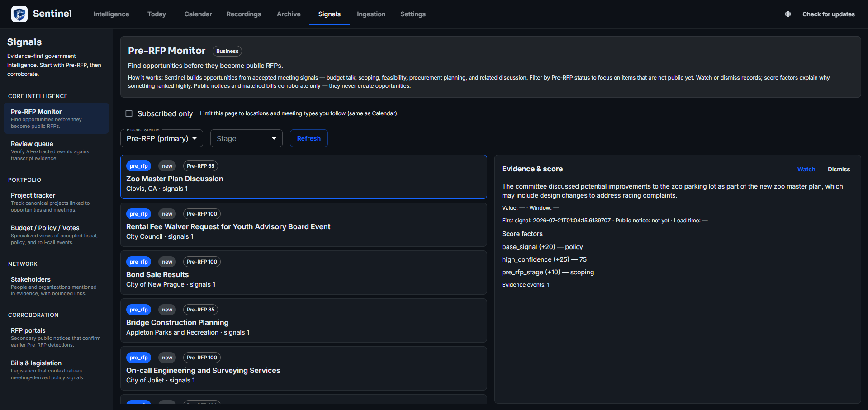Expand the Stage filter dropdown
This screenshot has width=868, height=410.
tap(247, 138)
